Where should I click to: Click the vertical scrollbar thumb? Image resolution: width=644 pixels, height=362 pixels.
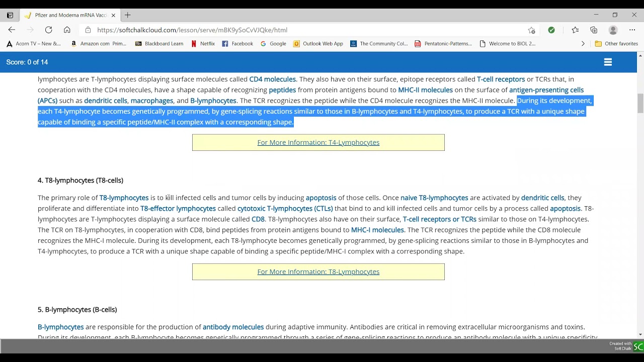[x=640, y=104]
